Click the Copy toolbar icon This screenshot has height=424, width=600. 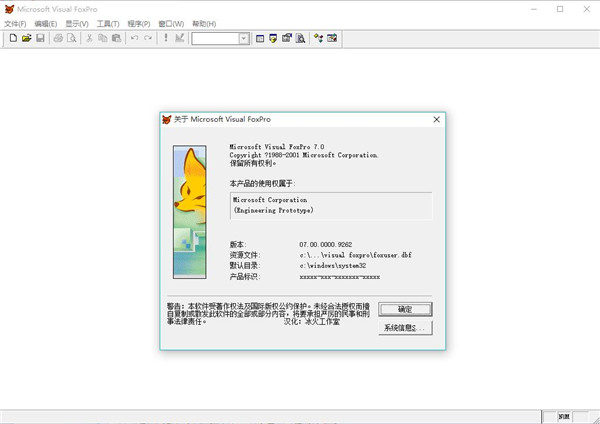(103, 38)
